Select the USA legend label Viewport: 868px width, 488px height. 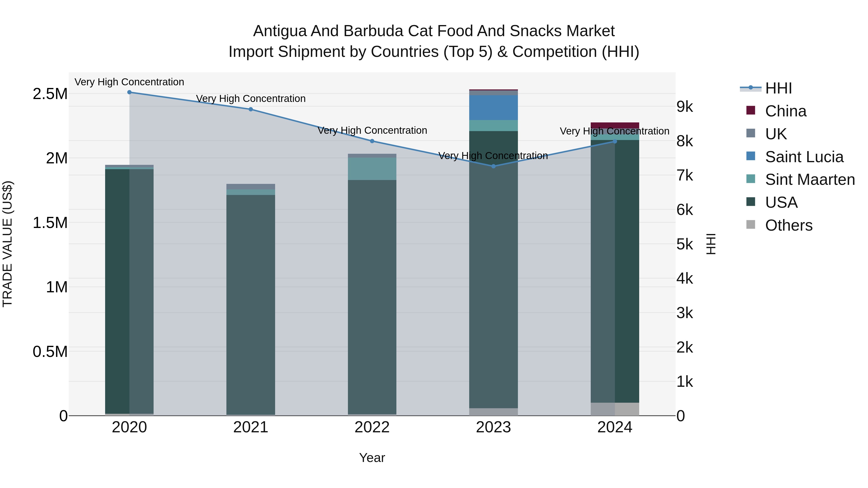(781, 202)
